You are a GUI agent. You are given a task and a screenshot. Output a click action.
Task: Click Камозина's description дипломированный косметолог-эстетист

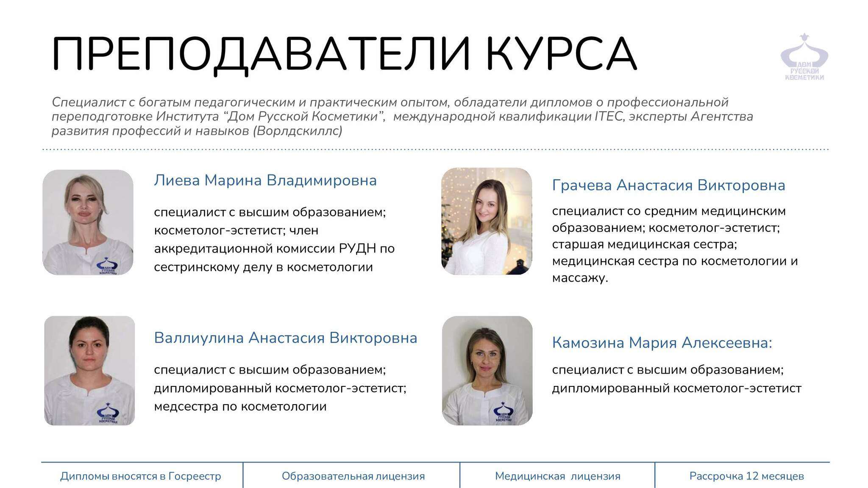[676, 388]
